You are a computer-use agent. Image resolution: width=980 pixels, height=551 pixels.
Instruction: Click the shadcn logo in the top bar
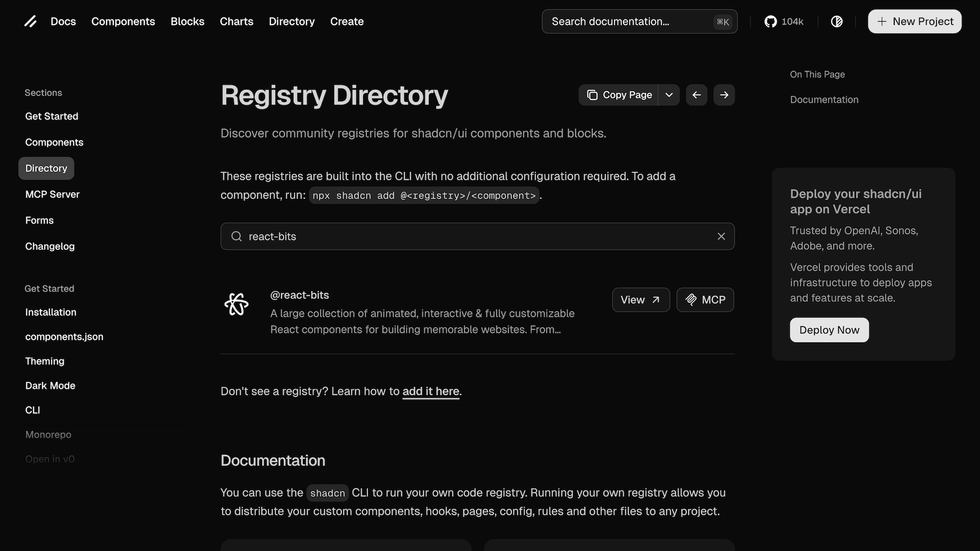(x=31, y=21)
